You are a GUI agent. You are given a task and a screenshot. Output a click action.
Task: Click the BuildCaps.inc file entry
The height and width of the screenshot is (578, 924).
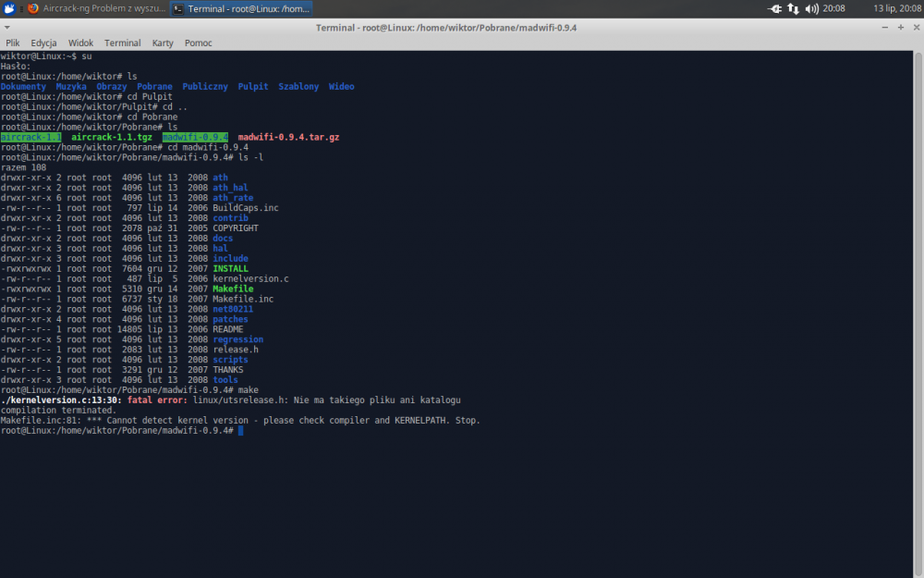[246, 208]
